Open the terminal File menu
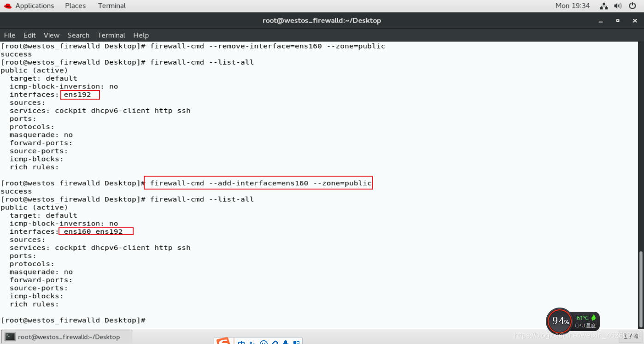 10,35
